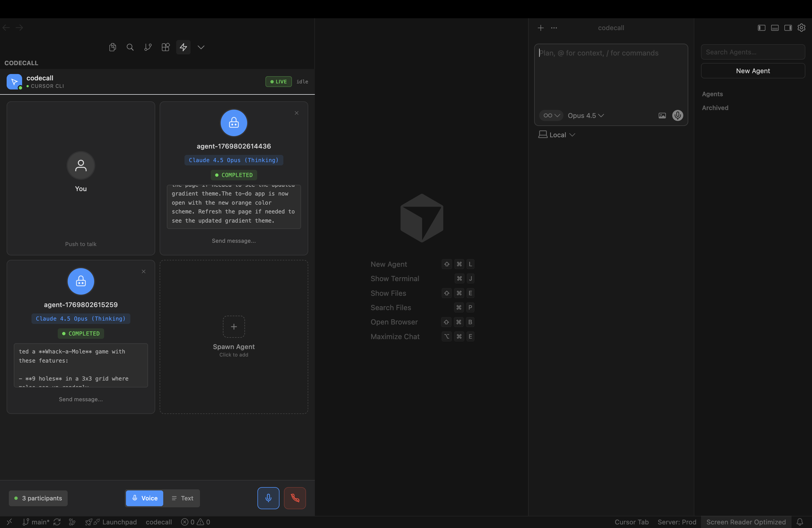Screen dimensions: 812x528
Task: Click the New Agent button
Action: click(x=753, y=71)
